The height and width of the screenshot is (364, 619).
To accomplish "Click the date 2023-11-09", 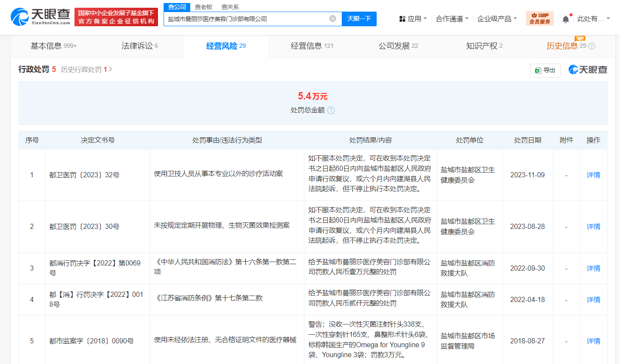I will click(x=528, y=175).
